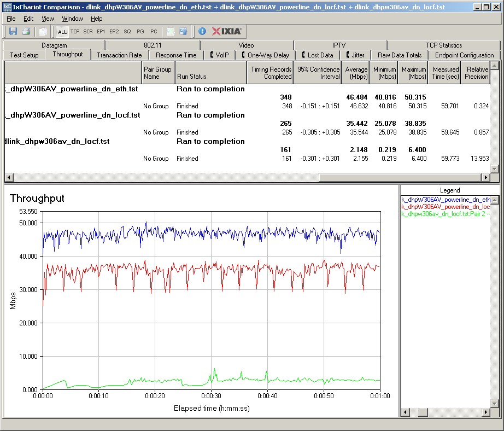This screenshot has height=431, width=504.
Task: Click the Copy toolbar icon
Action: 43,32
